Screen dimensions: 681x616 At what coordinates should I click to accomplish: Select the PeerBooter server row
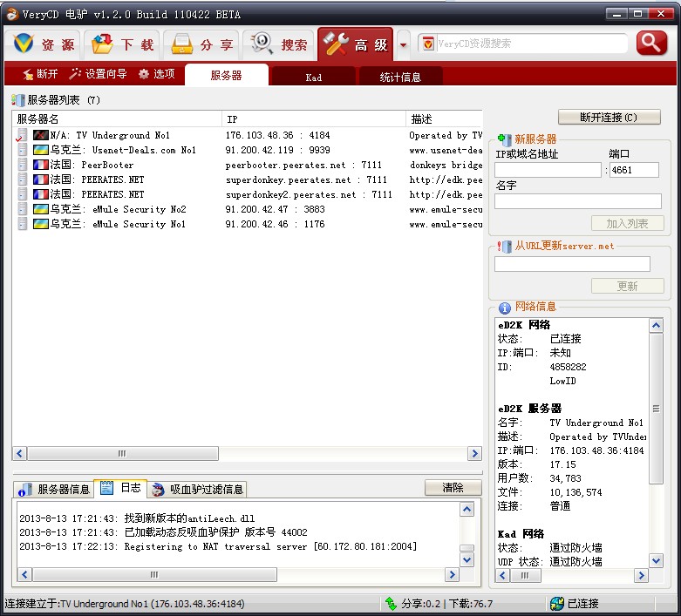[248, 165]
